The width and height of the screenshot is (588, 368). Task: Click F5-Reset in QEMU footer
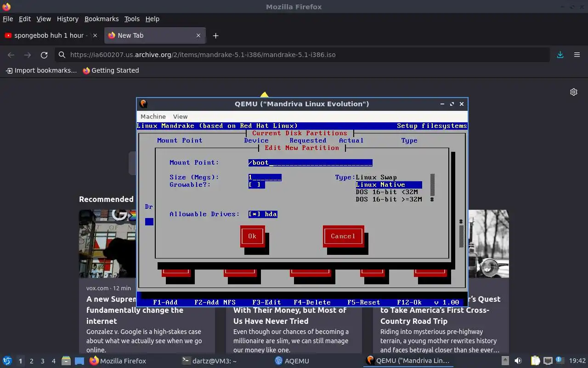(x=364, y=302)
